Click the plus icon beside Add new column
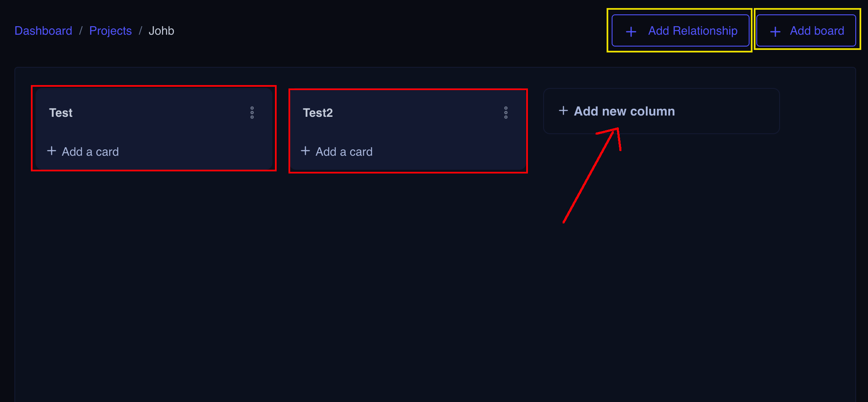 563,111
